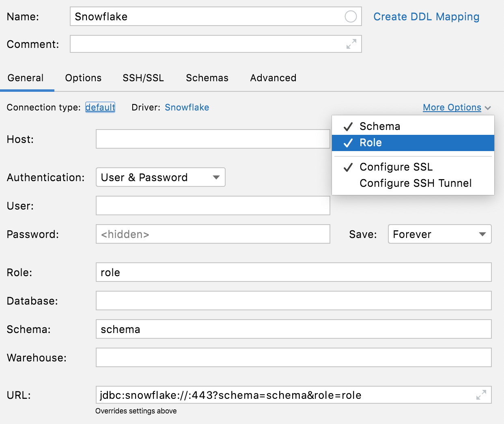Select Configure SSH Tunnel menu item
Viewport: 504px width, 424px height.
click(416, 183)
